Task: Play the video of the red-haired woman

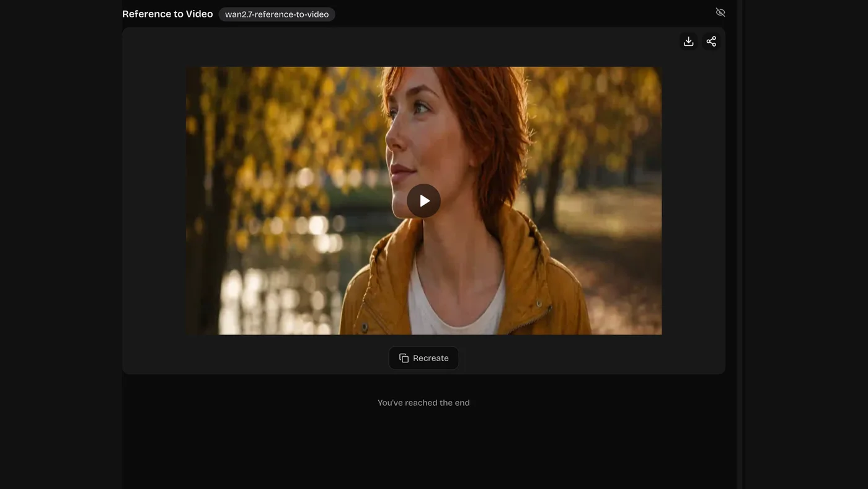Action: 424,201
